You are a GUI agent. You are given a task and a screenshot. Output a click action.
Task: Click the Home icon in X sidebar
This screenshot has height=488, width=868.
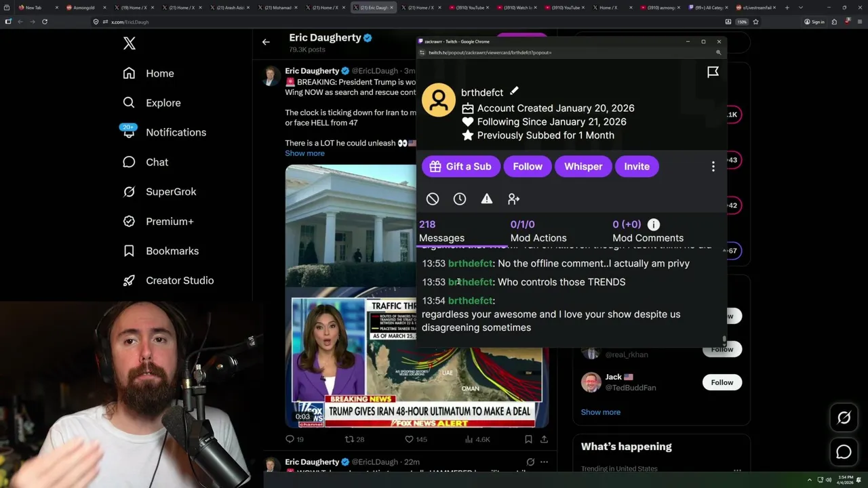tap(129, 73)
